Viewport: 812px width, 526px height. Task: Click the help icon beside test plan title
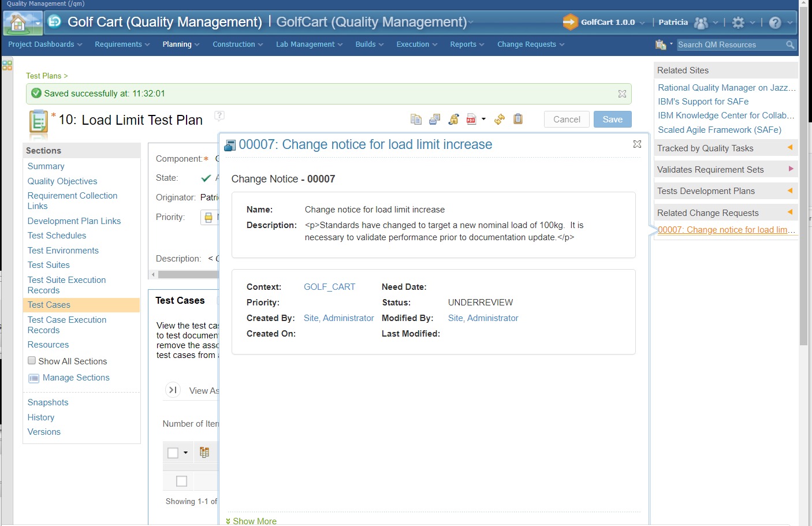(x=219, y=115)
